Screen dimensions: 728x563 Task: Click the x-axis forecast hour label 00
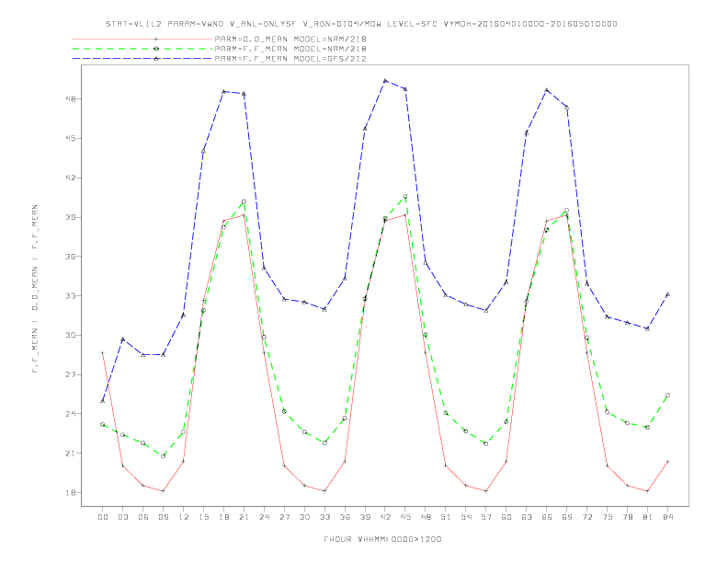(103, 517)
